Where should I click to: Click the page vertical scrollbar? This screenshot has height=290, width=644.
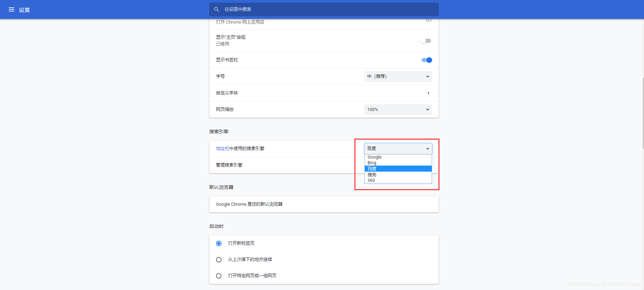click(x=643, y=113)
